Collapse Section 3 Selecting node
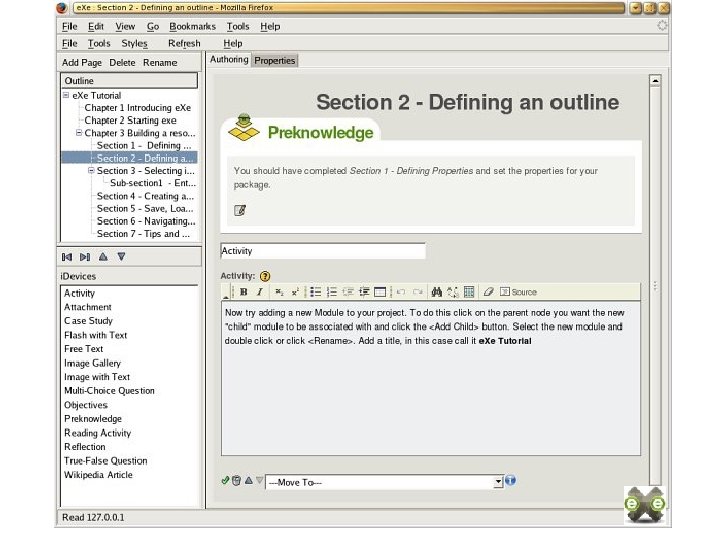The width and height of the screenshot is (720, 540). 91,170
